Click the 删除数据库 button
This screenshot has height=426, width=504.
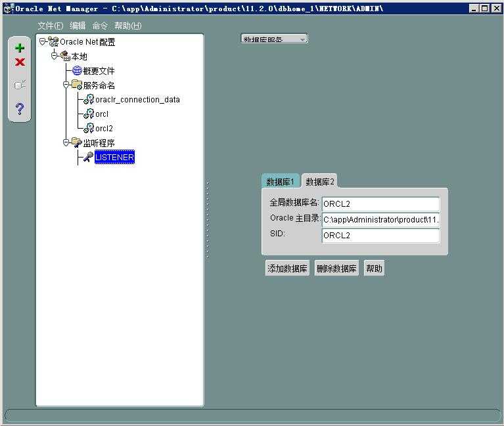pos(336,268)
